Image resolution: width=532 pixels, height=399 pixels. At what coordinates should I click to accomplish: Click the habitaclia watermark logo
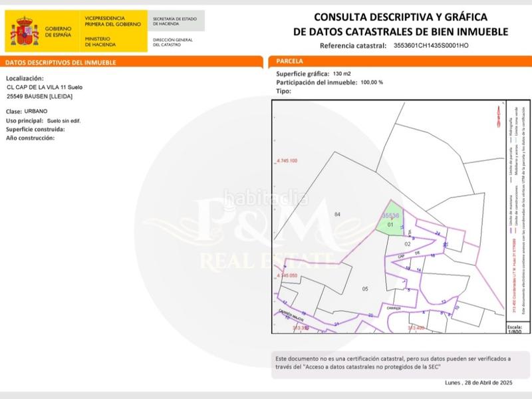click(x=266, y=198)
